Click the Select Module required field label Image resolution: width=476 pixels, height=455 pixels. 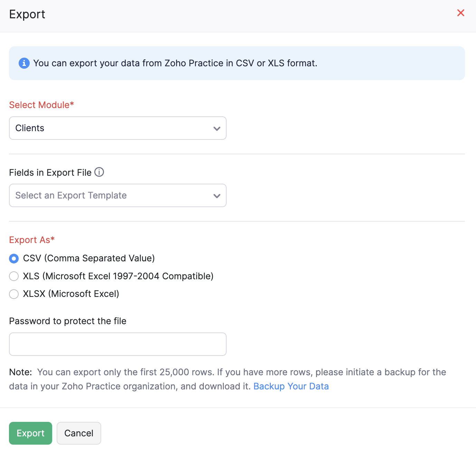click(x=41, y=105)
